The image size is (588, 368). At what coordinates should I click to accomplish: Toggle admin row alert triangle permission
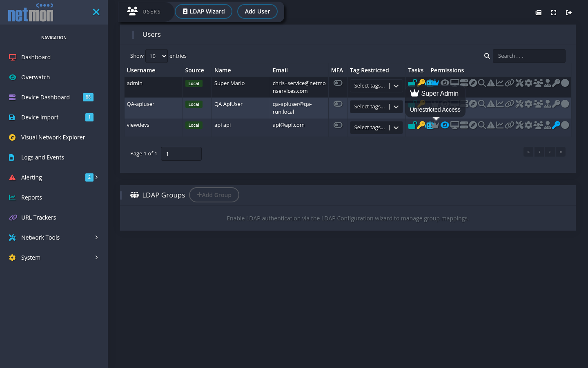[491, 83]
